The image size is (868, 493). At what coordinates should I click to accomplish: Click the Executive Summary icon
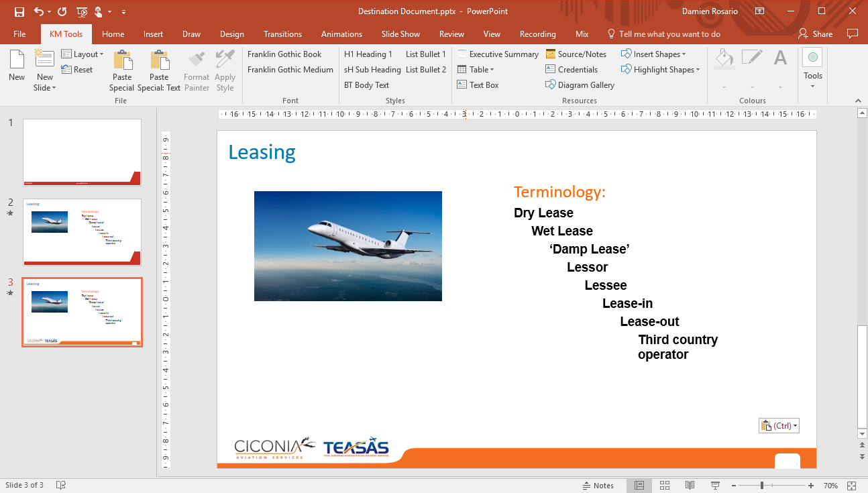click(498, 54)
